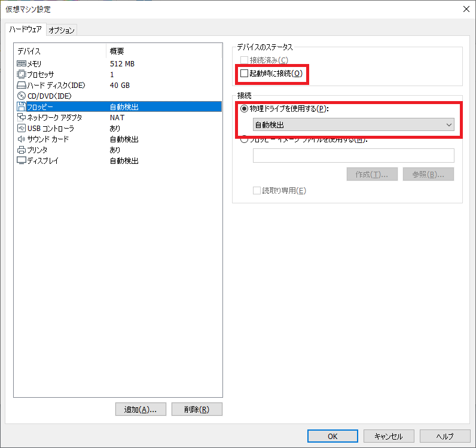The image size is (476, 448).
Task: Click the ハード ディスク(IDE) icon
Action: click(22, 85)
